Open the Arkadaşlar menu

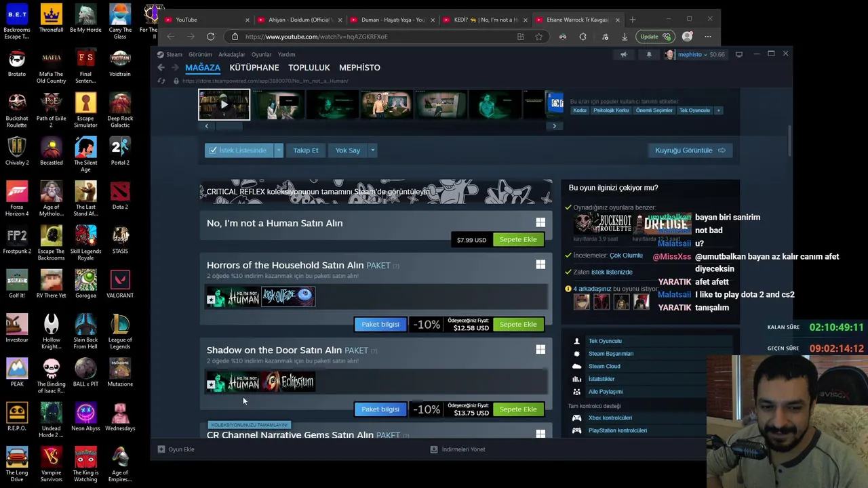point(231,54)
